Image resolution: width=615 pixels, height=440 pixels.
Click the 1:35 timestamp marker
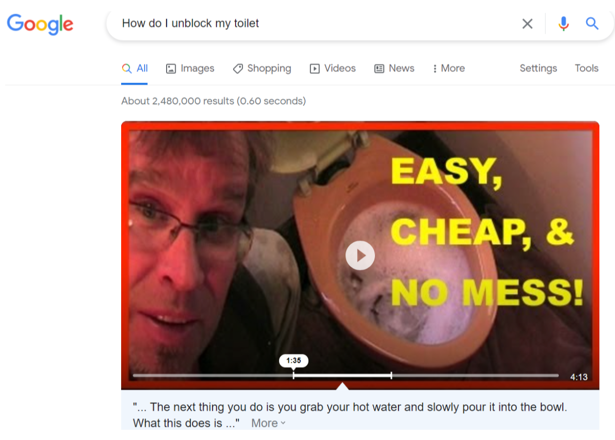click(293, 360)
